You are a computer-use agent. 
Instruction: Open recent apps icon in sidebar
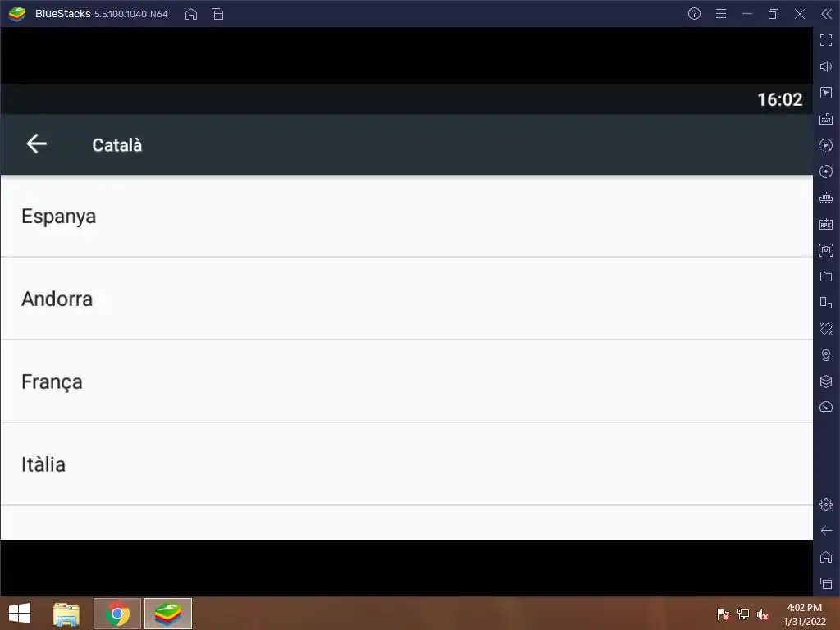pos(826,583)
